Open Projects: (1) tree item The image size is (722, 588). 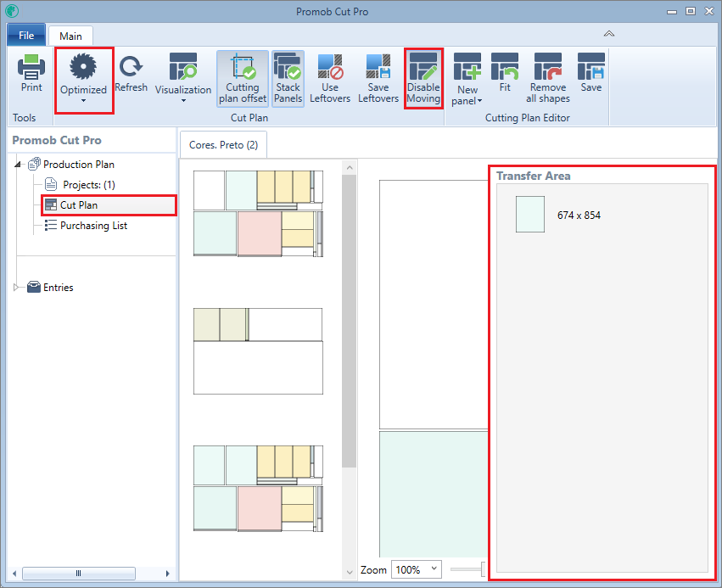point(89,185)
